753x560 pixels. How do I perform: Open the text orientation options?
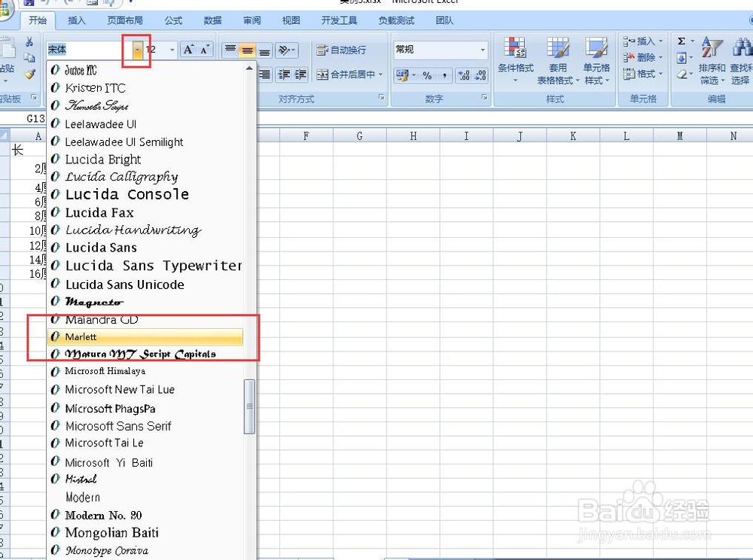(x=287, y=50)
